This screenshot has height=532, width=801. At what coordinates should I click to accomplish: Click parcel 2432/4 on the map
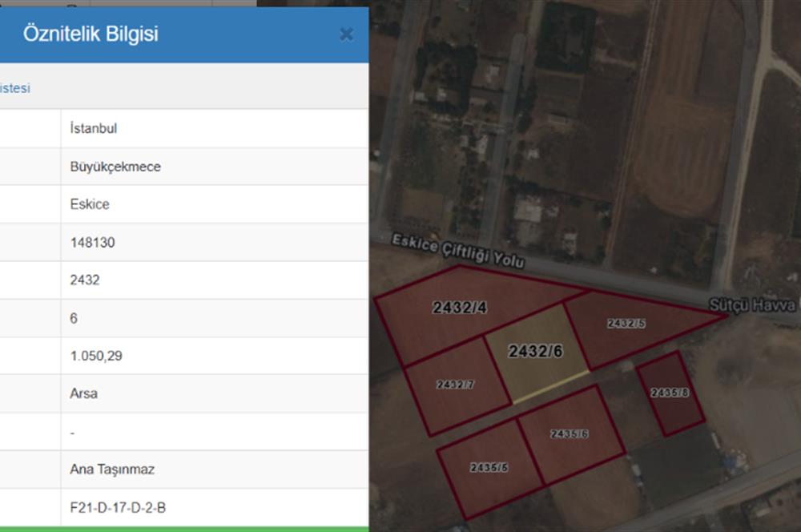(459, 307)
